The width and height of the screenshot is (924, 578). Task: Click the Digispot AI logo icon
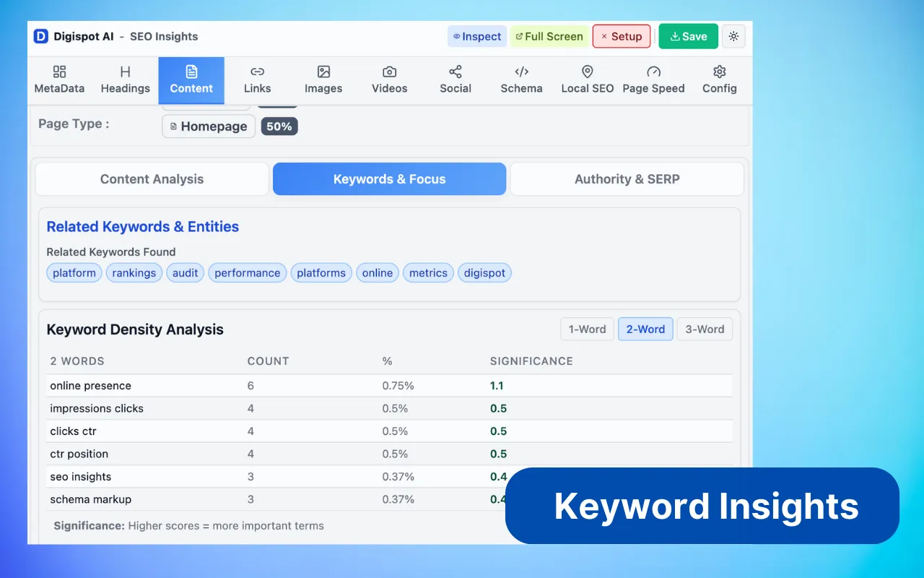(40, 36)
